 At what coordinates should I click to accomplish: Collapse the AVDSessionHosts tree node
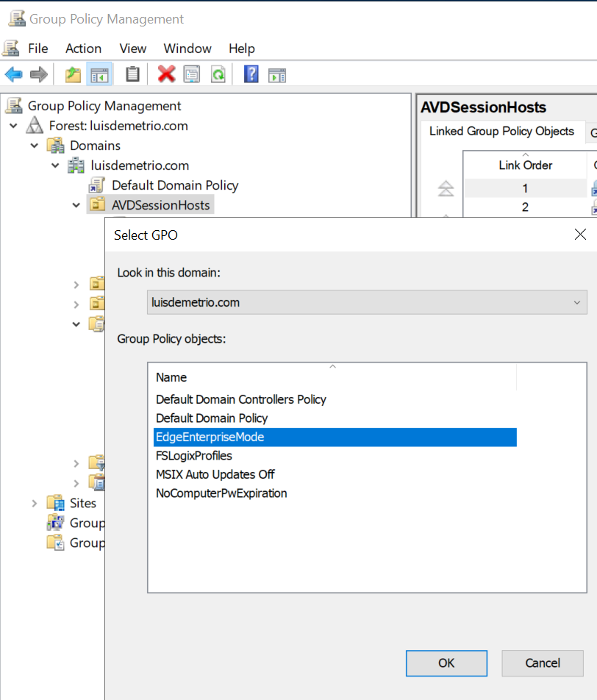pyautogui.click(x=76, y=205)
